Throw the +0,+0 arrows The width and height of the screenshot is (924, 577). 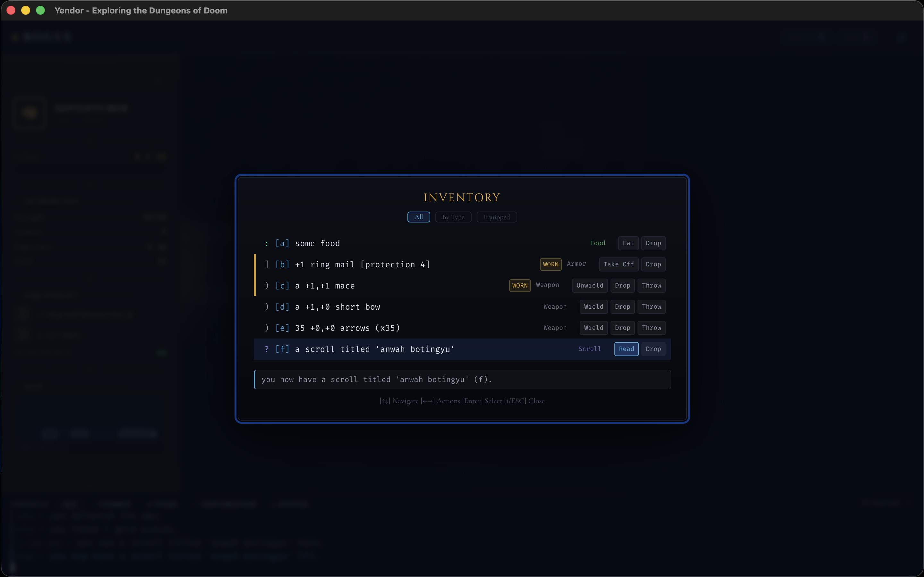pyautogui.click(x=651, y=327)
